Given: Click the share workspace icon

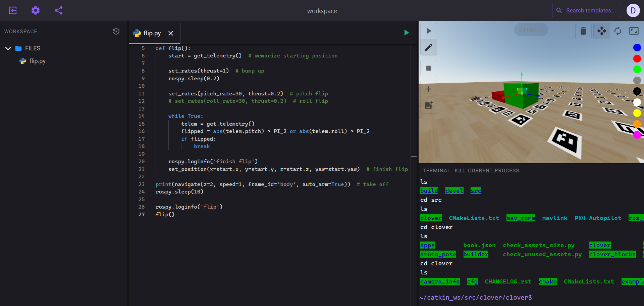Looking at the screenshot, I should pos(59,10).
